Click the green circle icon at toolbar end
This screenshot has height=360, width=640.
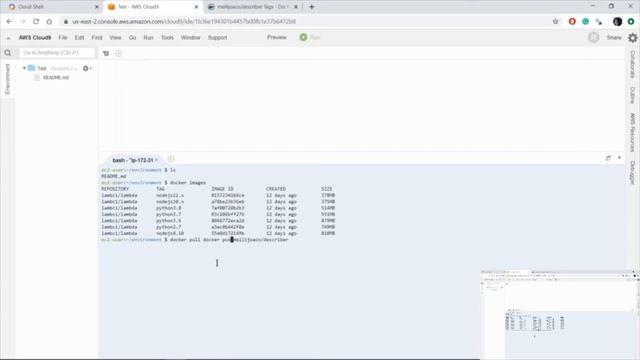coord(631,22)
